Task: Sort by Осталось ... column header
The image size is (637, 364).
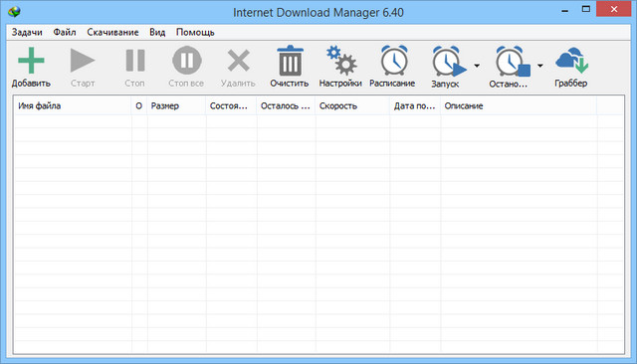Action: click(x=286, y=105)
